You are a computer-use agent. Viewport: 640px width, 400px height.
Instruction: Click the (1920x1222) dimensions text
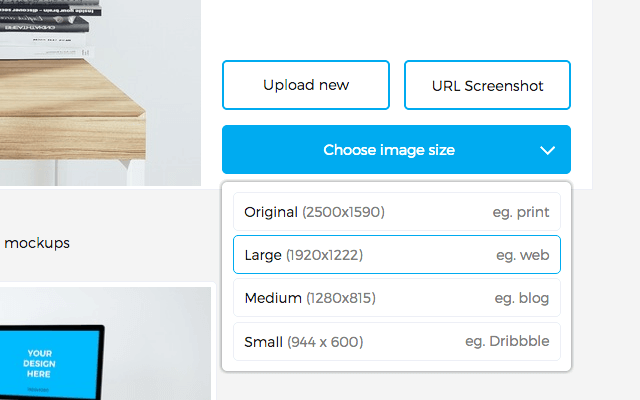[x=324, y=255]
